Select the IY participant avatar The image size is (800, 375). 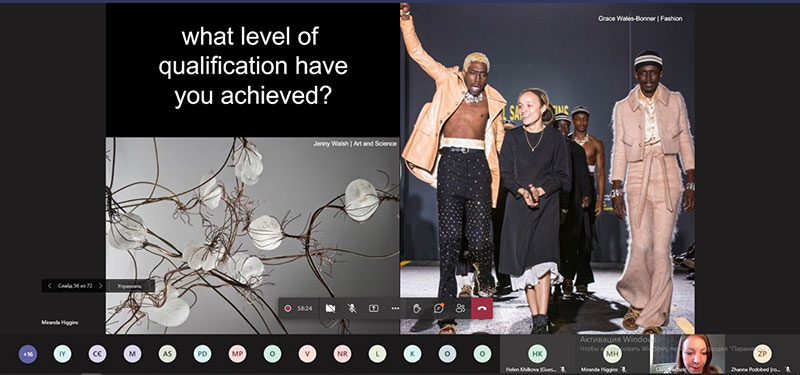(63, 354)
